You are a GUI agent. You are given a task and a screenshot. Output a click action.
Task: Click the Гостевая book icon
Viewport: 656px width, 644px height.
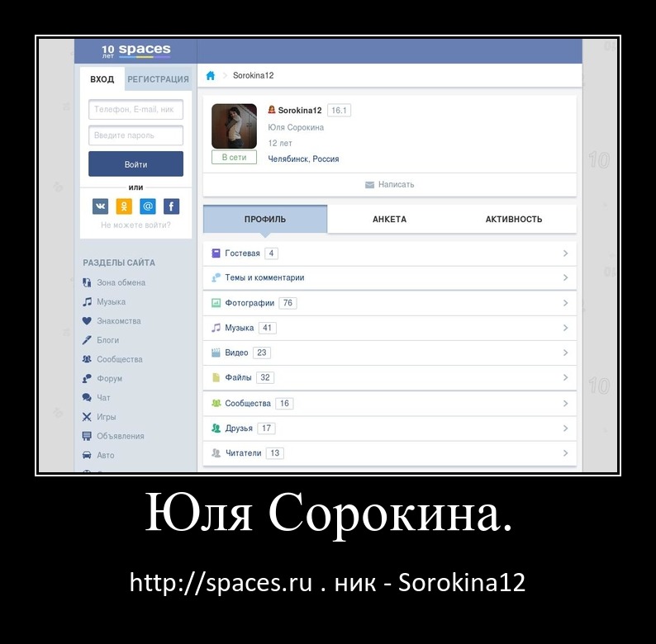216,253
